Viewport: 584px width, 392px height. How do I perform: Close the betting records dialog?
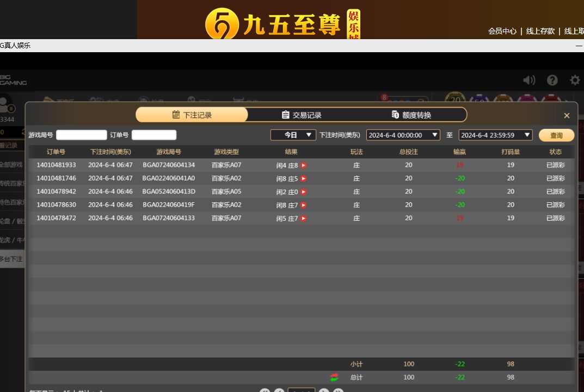567,116
